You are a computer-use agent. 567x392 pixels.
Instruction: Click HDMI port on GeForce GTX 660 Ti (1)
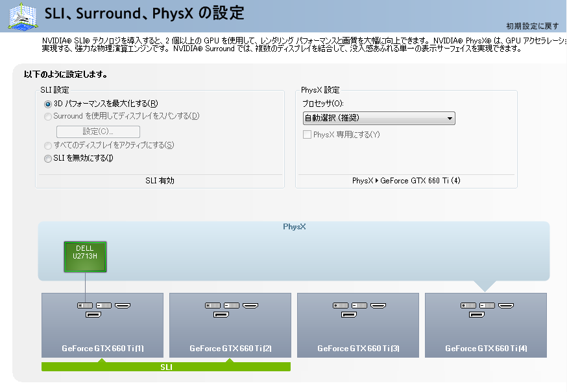tap(123, 306)
